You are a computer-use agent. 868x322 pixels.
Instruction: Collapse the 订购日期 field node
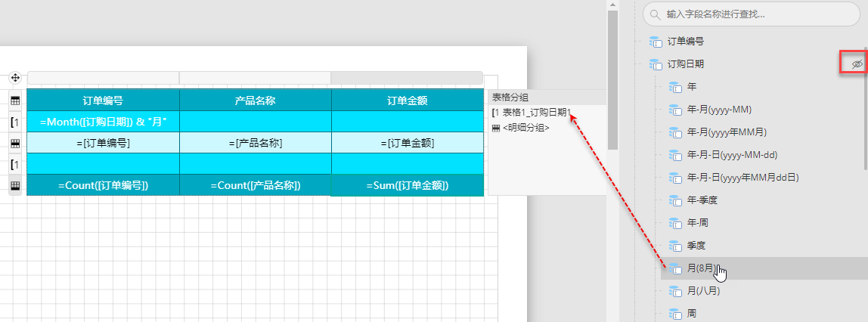(642, 64)
